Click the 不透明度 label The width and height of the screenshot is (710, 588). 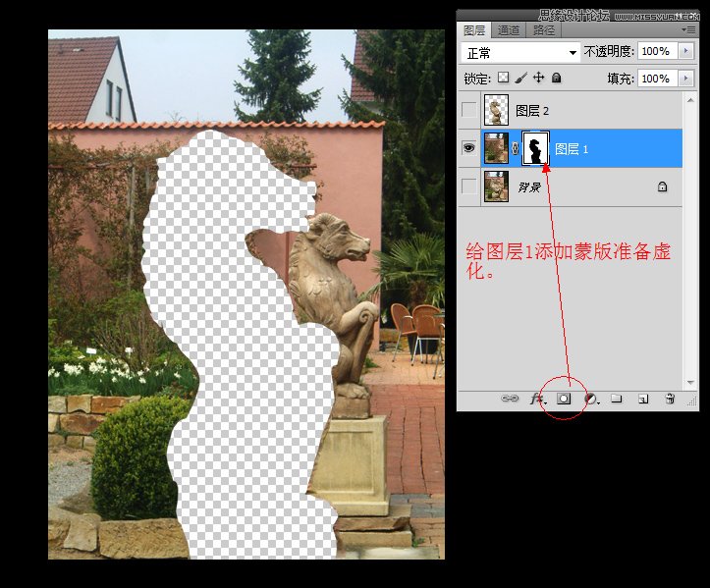[609, 52]
